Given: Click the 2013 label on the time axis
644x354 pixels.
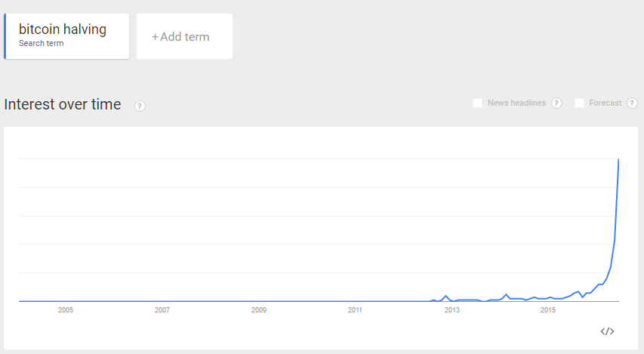Looking at the screenshot, I should [x=451, y=310].
